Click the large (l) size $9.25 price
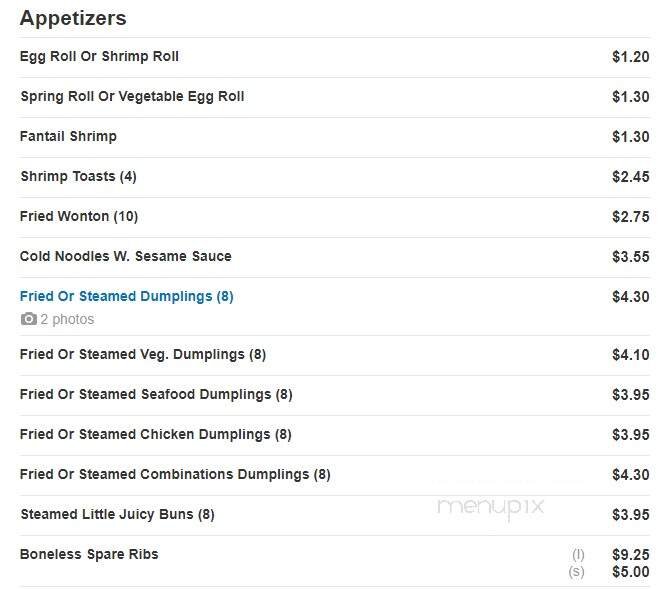Screen dimensions: 670x589 630,554
